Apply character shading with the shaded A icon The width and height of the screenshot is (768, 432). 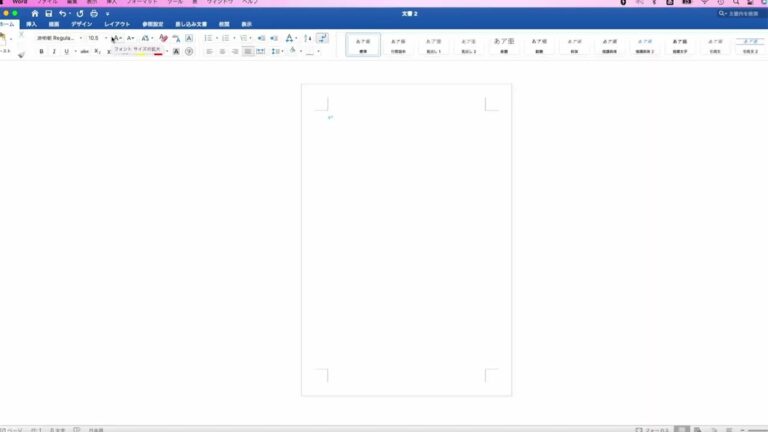point(176,51)
